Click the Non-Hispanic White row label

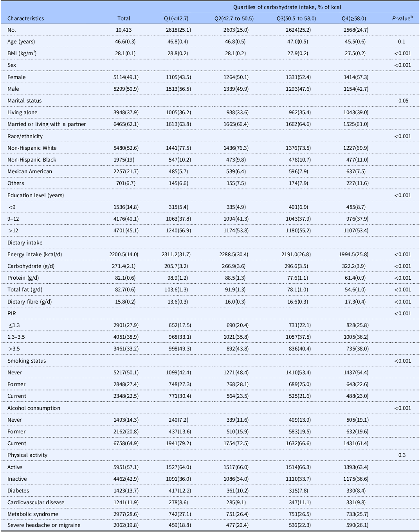pos(32,148)
